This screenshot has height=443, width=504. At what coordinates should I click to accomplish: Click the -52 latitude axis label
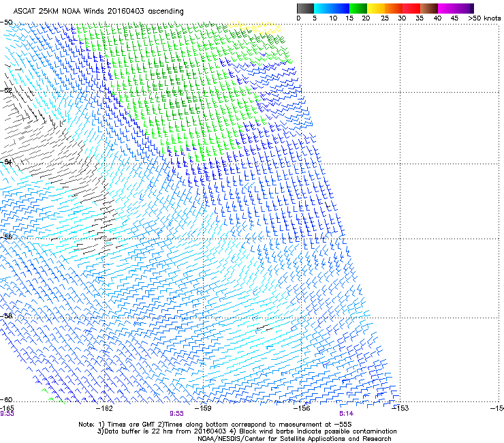click(x=6, y=91)
